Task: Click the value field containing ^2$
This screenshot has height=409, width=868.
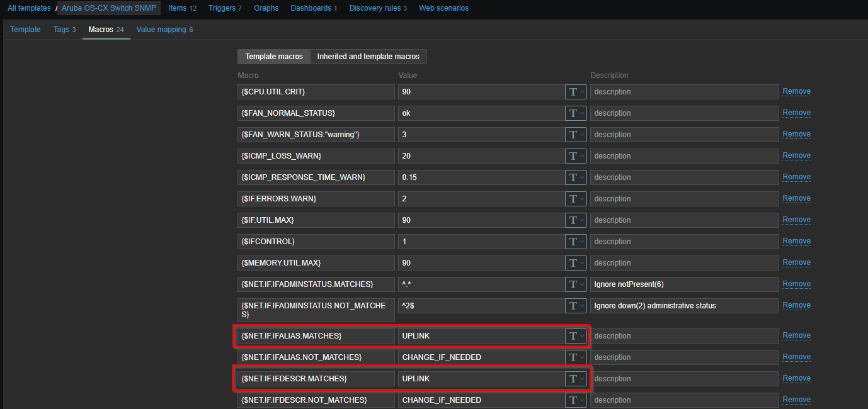Action: (x=481, y=306)
